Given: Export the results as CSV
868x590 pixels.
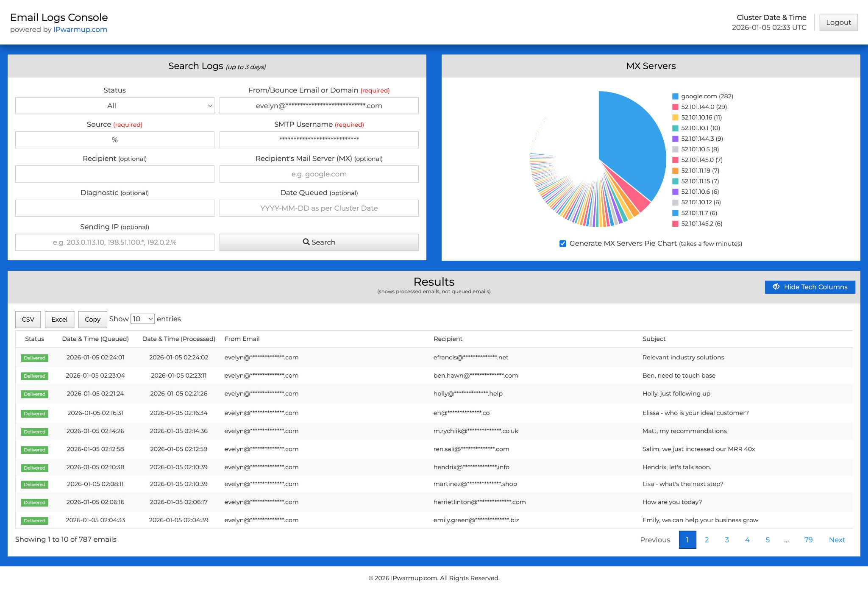Looking at the screenshot, I should (28, 319).
